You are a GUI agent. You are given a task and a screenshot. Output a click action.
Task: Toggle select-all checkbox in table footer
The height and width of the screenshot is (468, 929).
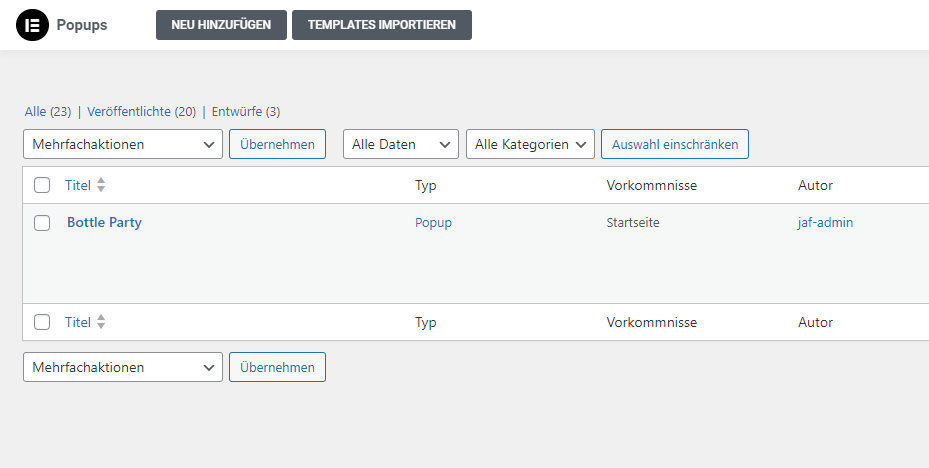[42, 322]
